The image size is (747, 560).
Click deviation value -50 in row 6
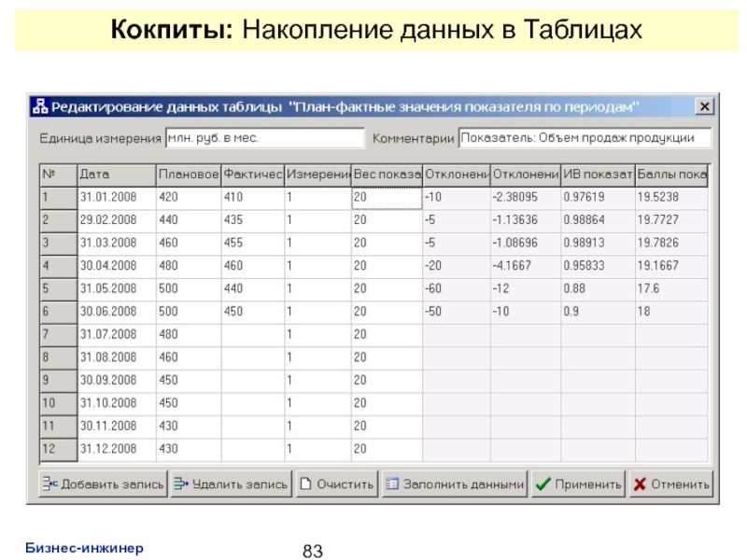click(457, 312)
